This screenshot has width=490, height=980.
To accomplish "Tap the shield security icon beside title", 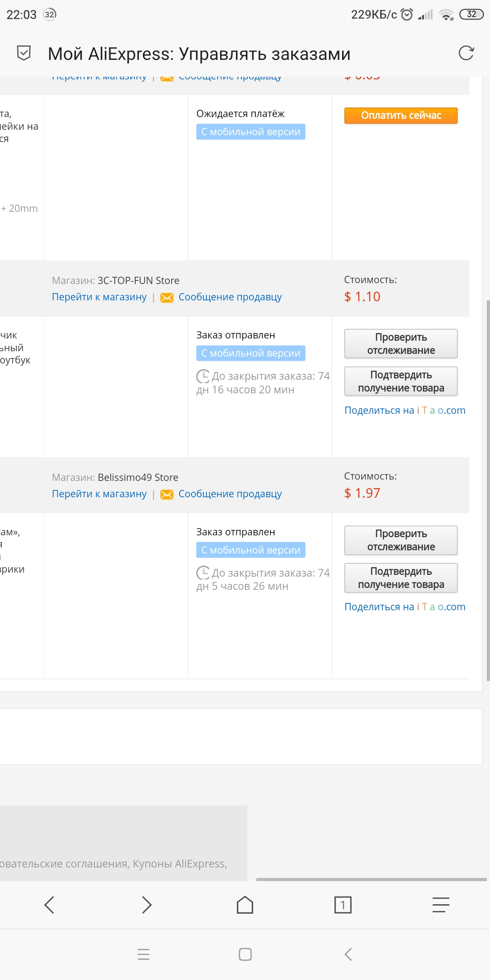I will click(24, 53).
